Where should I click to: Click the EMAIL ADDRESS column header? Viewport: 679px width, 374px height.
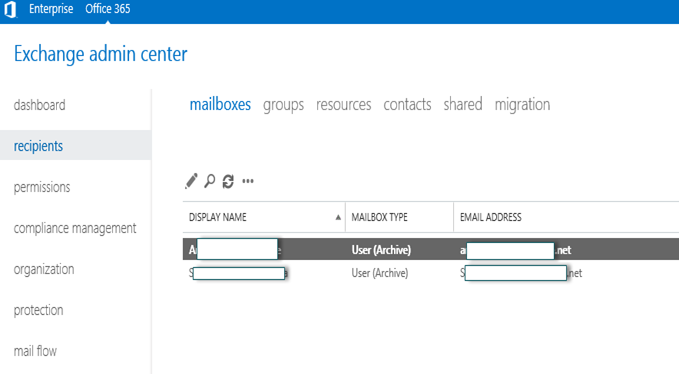(566, 217)
